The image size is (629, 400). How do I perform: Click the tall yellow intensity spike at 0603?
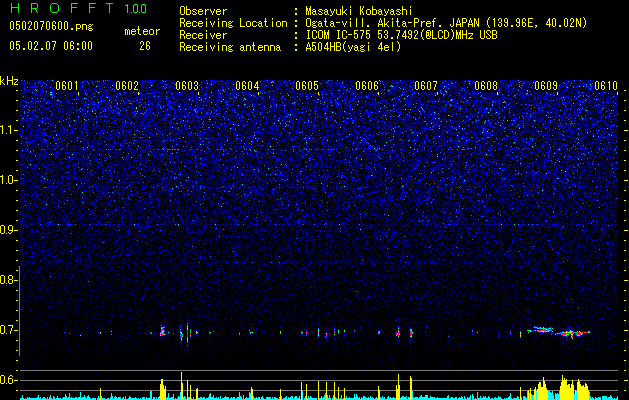182,385
